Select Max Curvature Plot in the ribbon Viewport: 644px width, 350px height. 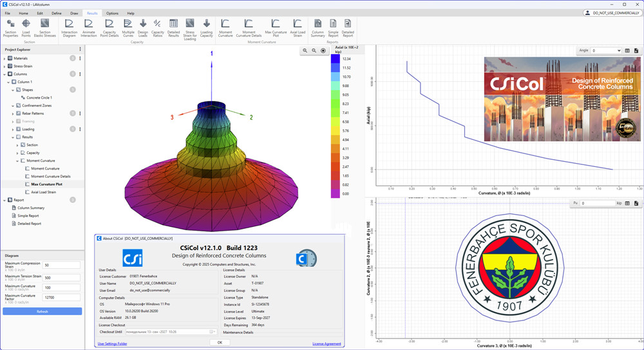pyautogui.click(x=276, y=28)
